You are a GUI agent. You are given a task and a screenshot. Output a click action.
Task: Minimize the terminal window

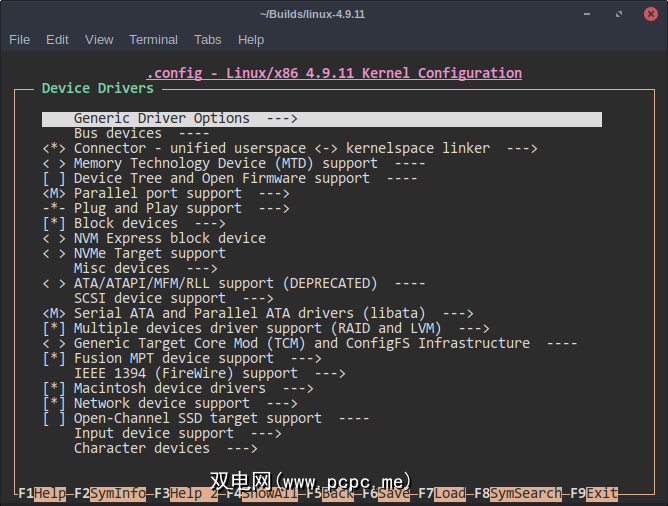click(587, 14)
